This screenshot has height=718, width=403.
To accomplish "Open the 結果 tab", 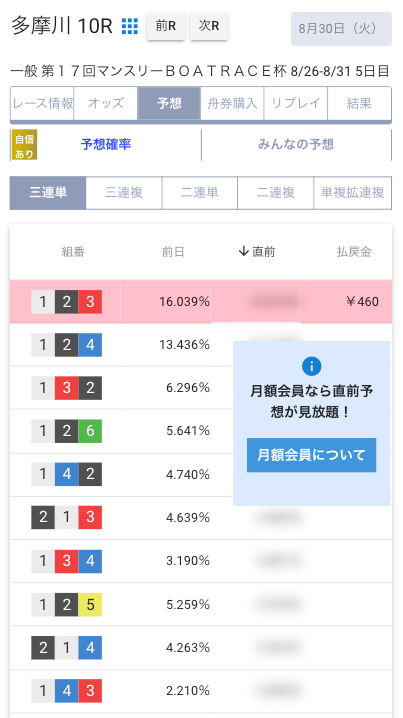I will (359, 103).
